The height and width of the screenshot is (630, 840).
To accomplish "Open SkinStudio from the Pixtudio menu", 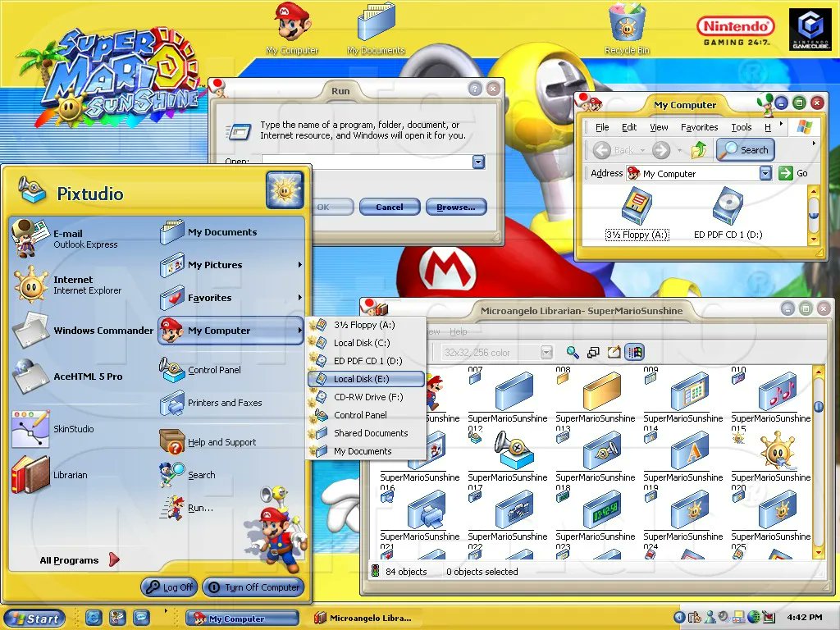I will (74, 429).
